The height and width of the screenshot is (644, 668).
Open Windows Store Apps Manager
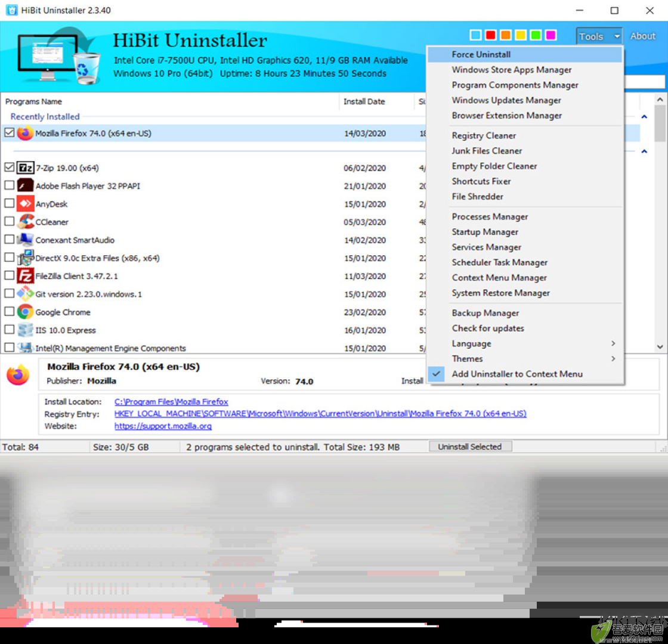point(525,70)
